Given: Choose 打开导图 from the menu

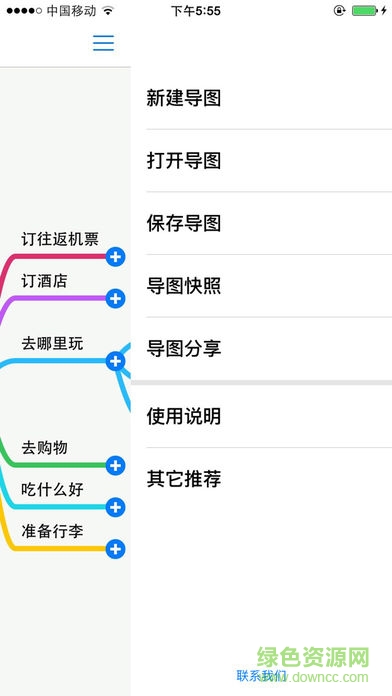Looking at the screenshot, I should (261, 161).
